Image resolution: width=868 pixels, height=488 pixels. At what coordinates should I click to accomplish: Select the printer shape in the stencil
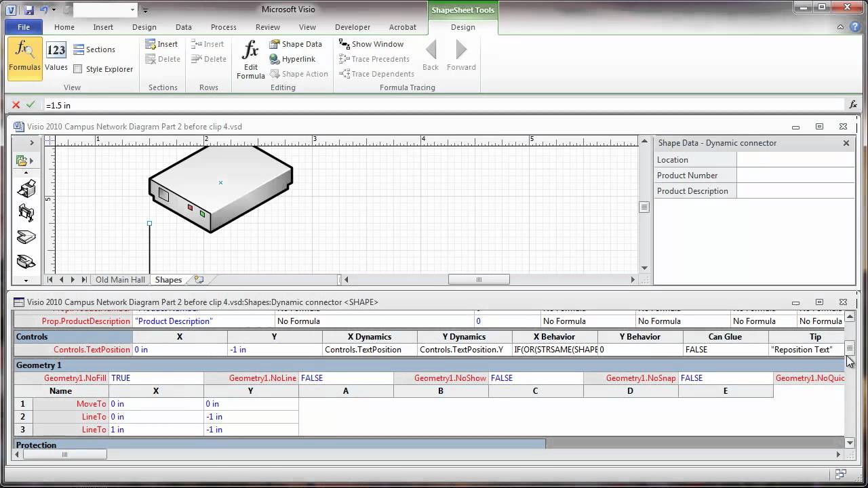[x=26, y=189]
